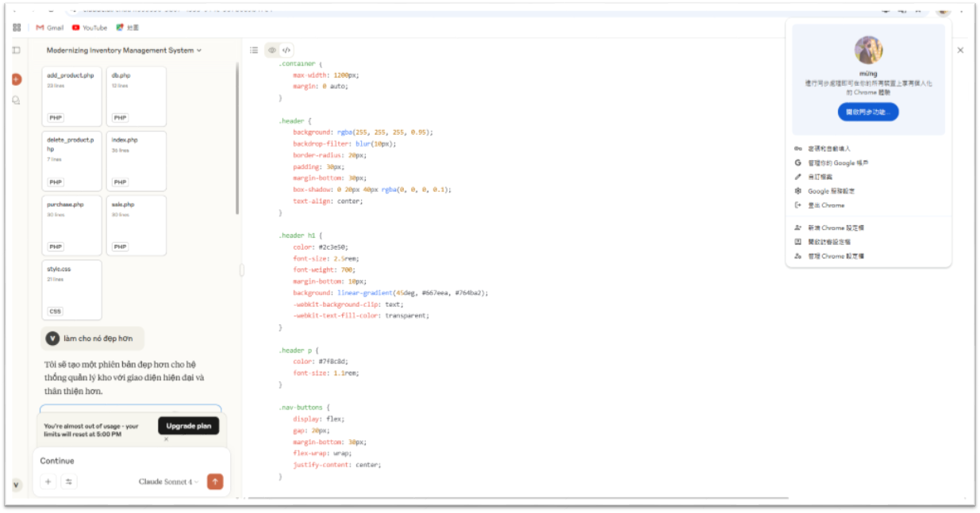Dismiss the usage limit warning banner
The image size is (980, 513).
(x=166, y=438)
